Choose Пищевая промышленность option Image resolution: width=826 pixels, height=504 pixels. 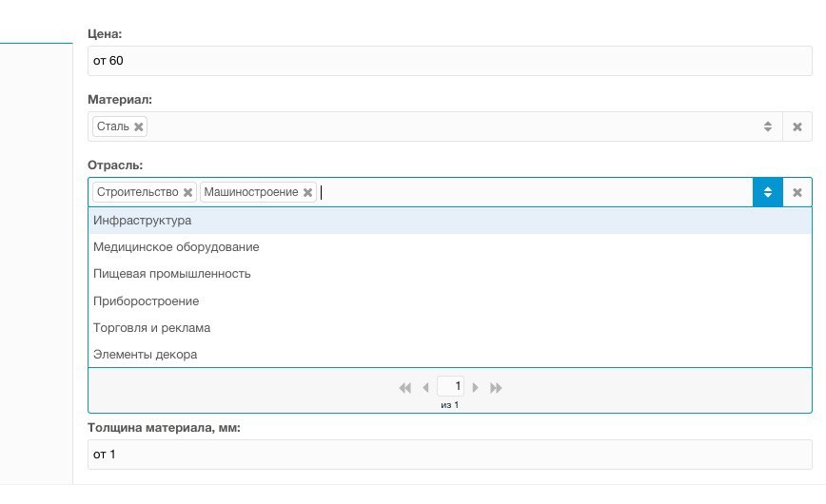pyautogui.click(x=450, y=274)
